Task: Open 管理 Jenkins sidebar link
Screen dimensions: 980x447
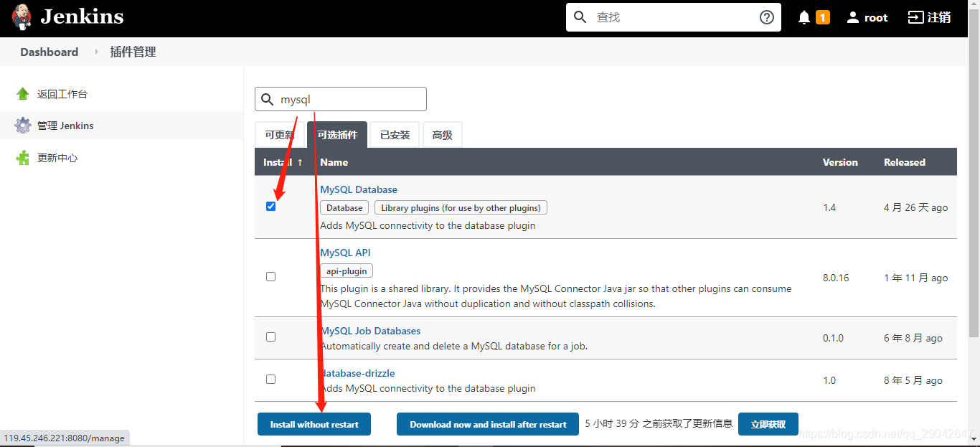Action: point(65,126)
